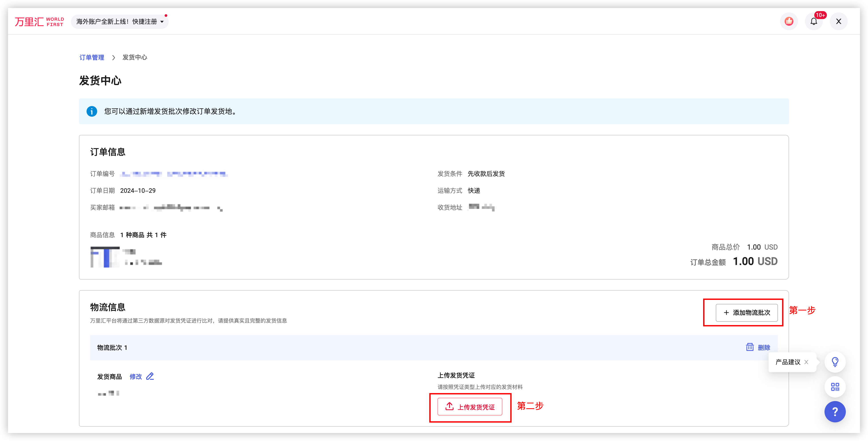Image resolution: width=868 pixels, height=441 pixels.
Task: Click the breadcrumb chevron separator
Action: click(x=114, y=58)
